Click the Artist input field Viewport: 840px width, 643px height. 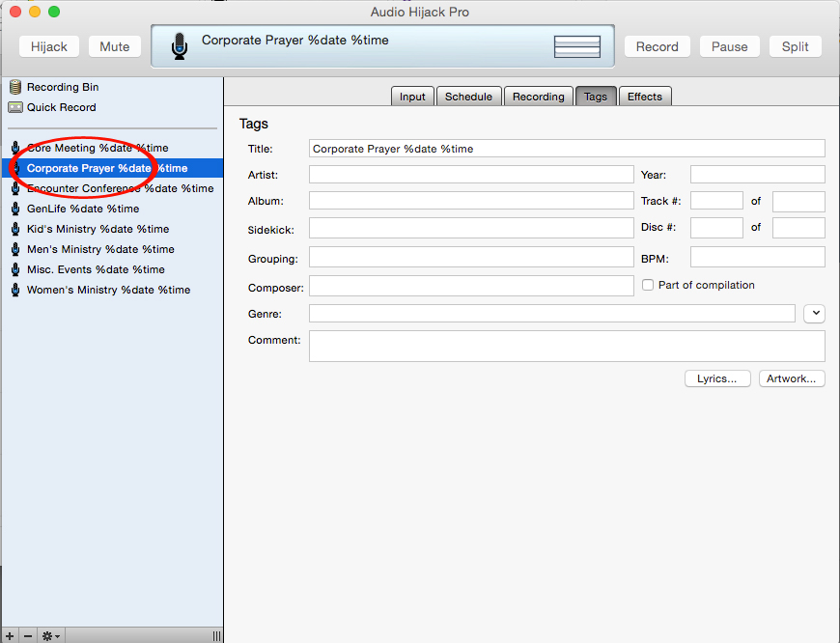(471, 174)
